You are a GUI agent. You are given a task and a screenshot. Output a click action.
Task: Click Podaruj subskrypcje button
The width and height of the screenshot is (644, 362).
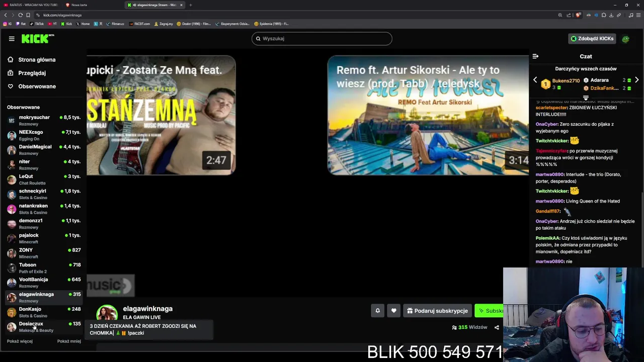tap(437, 311)
